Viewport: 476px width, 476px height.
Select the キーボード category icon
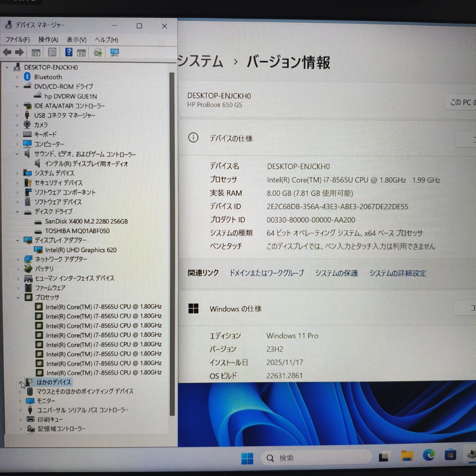pos(27,134)
